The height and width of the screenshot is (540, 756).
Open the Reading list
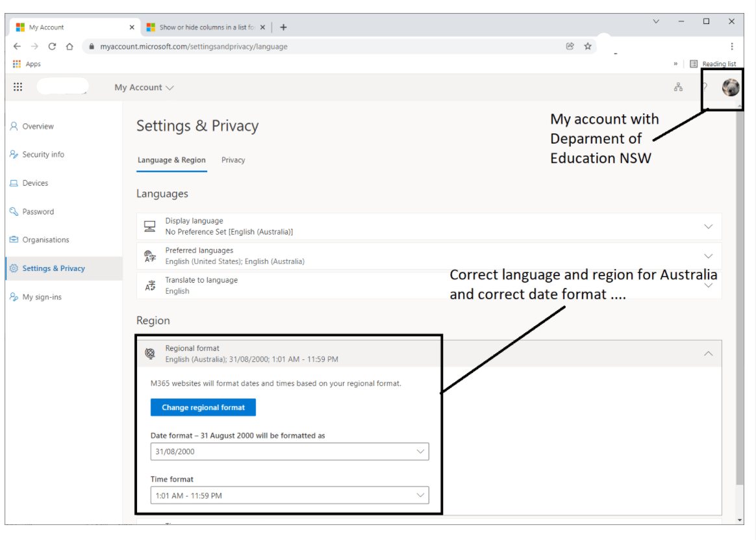click(713, 64)
